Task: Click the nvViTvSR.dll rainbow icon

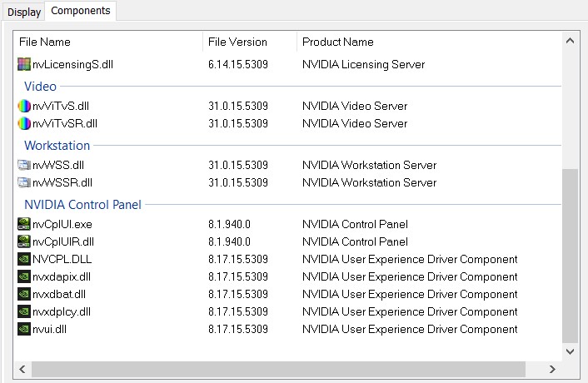Action: point(24,124)
